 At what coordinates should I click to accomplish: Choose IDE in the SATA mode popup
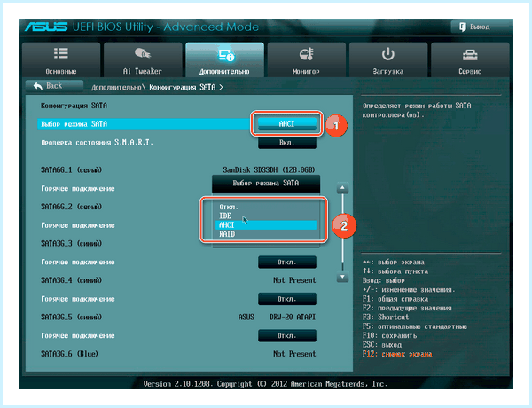tap(266, 216)
